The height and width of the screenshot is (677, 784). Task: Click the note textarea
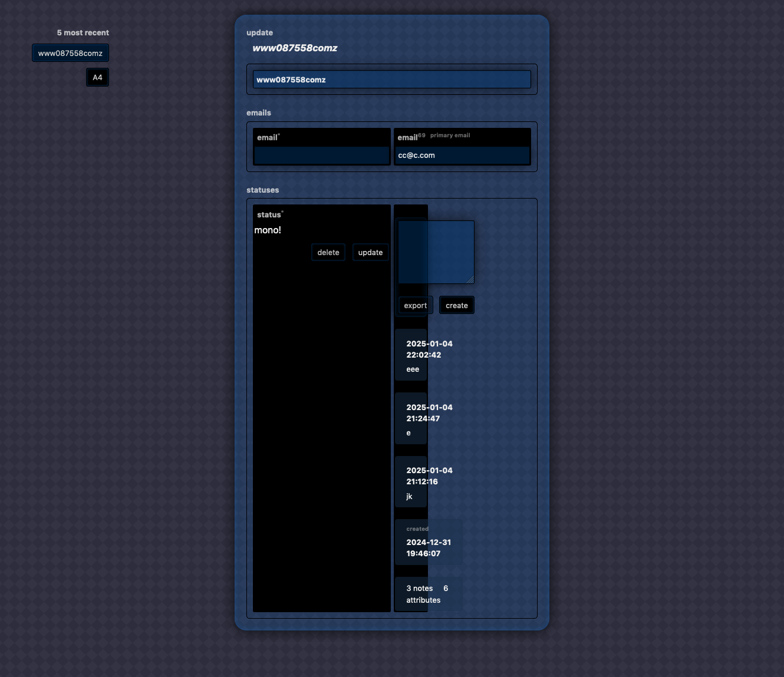(436, 252)
